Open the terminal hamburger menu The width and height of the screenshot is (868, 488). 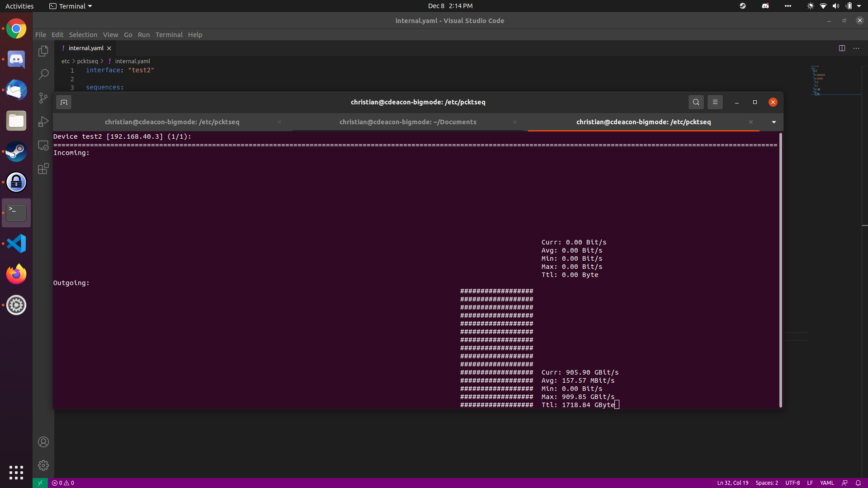(715, 102)
